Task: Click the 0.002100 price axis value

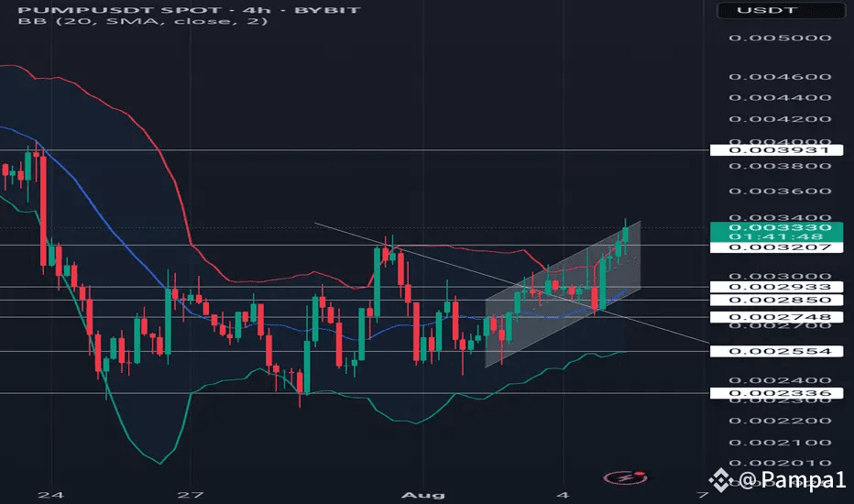Action: (x=780, y=443)
